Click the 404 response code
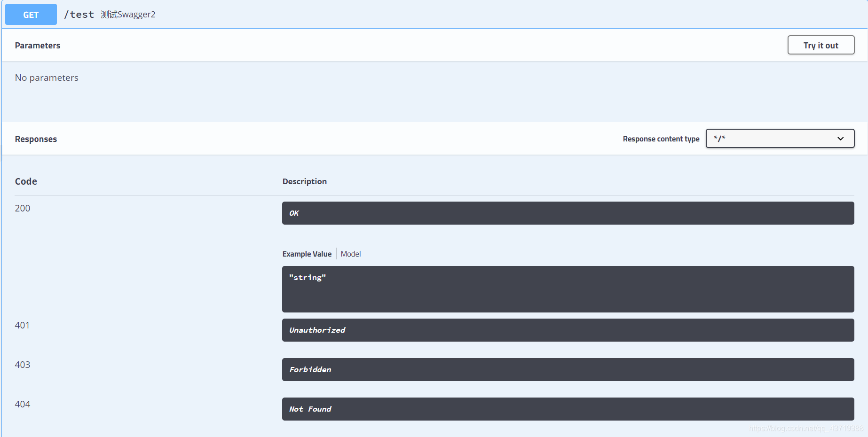 click(23, 404)
